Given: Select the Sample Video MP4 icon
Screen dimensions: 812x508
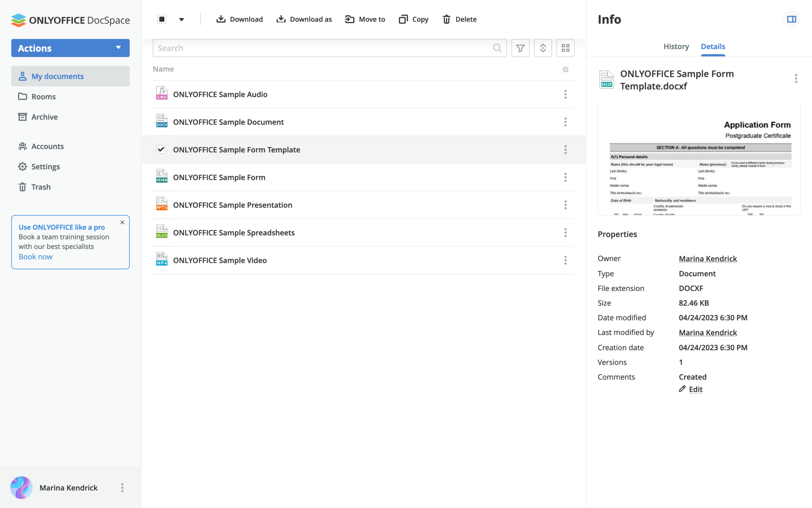Looking at the screenshot, I should (162, 259).
